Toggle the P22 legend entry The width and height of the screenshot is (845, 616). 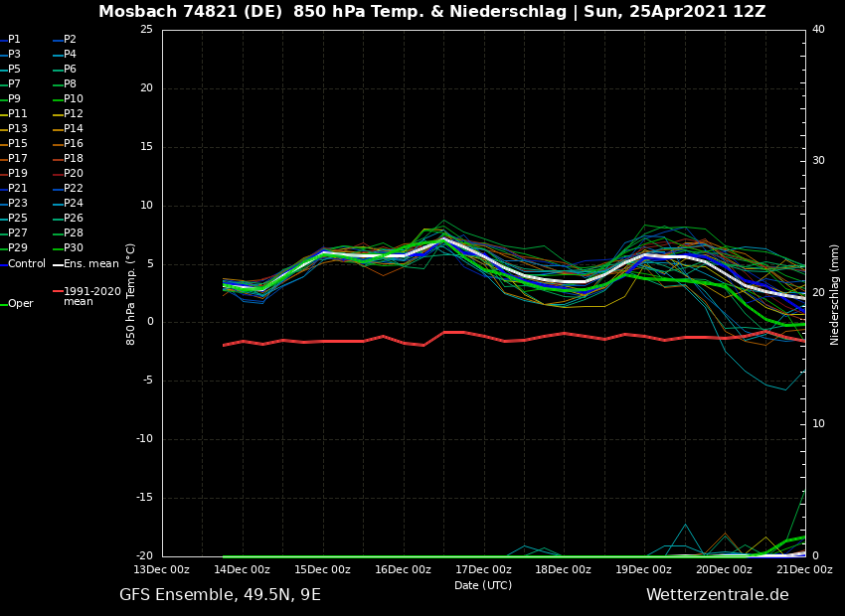(73, 189)
